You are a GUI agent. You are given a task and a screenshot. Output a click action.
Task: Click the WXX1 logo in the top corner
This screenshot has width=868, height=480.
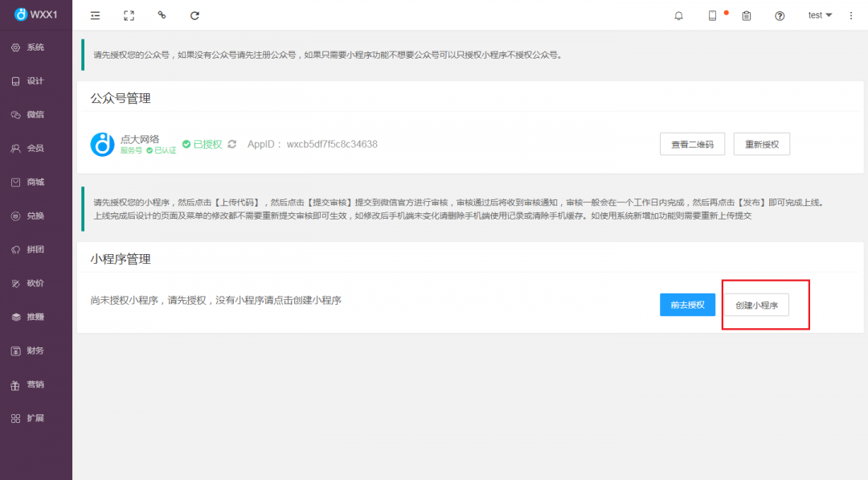(35, 14)
